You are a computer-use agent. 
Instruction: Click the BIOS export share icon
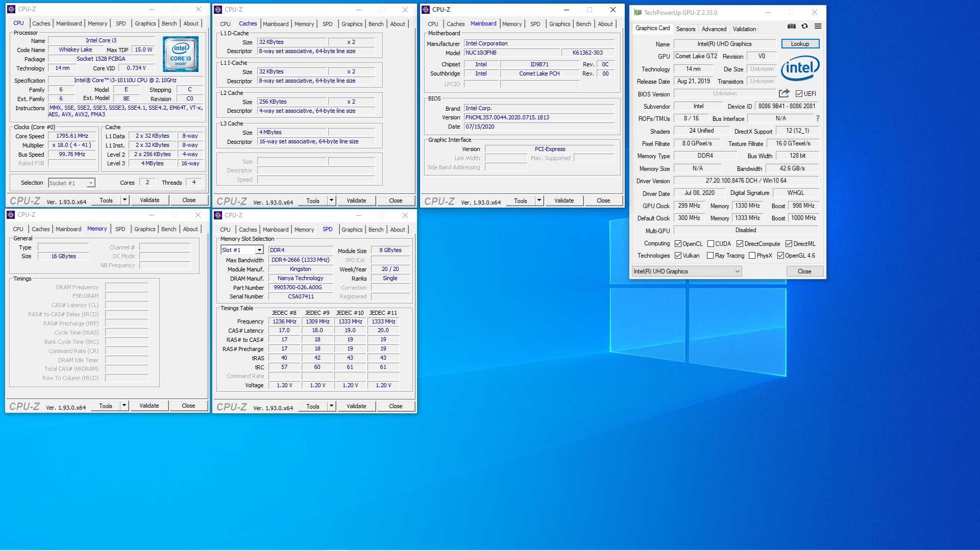click(x=784, y=93)
